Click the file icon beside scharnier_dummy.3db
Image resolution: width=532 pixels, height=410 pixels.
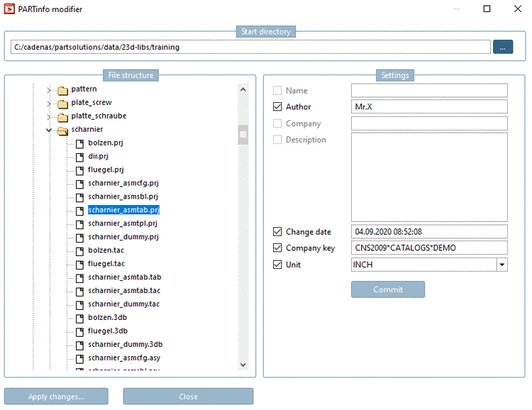pos(79,345)
